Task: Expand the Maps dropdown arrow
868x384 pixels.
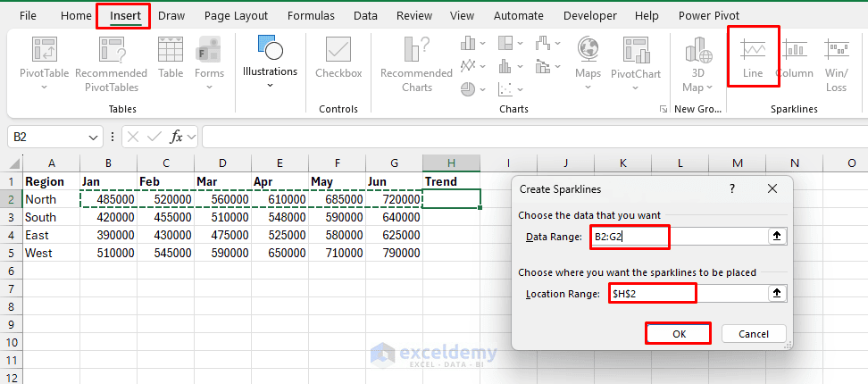Action: click(588, 87)
